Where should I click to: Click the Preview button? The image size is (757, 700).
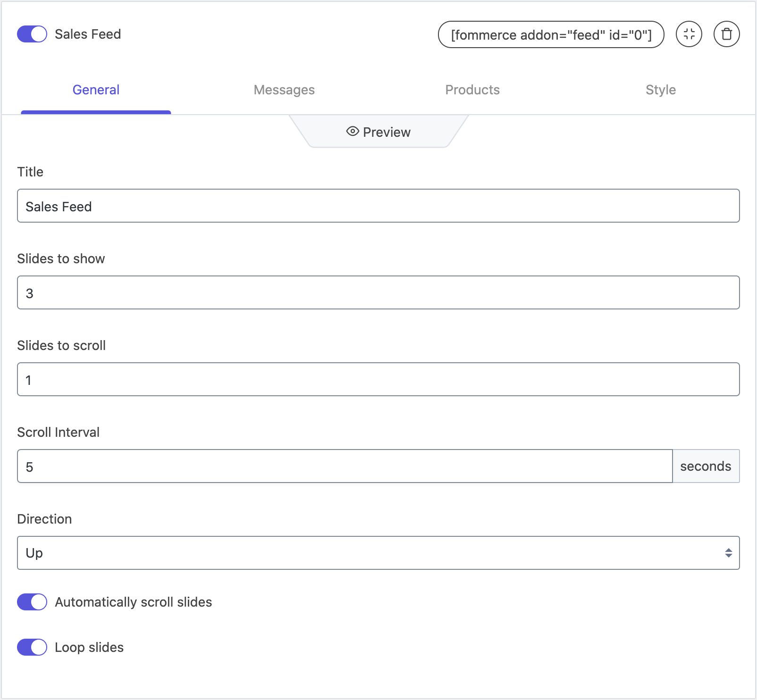(x=378, y=132)
